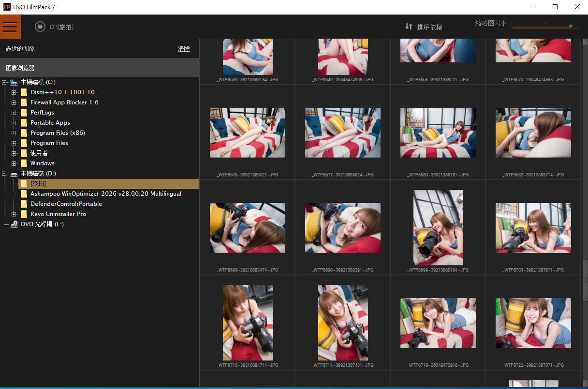The image size is (588, 389).
Task: Select the DefenderControlrPortable folder
Action: click(x=66, y=204)
